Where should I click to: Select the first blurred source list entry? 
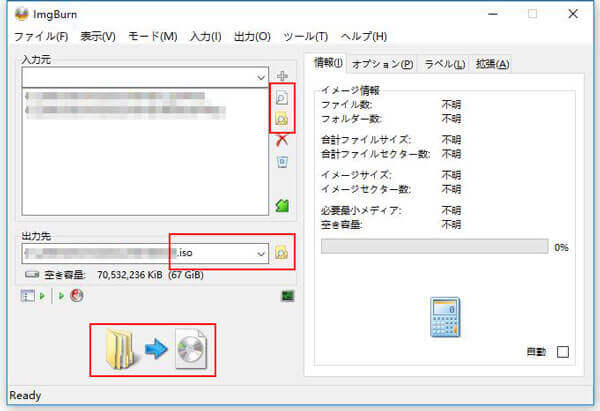115,96
